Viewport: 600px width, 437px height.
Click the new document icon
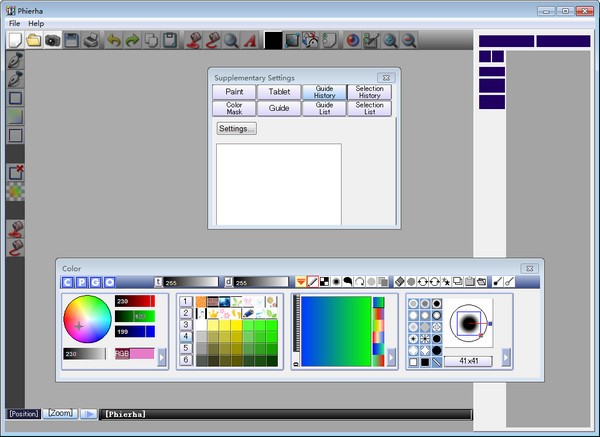pyautogui.click(x=15, y=41)
